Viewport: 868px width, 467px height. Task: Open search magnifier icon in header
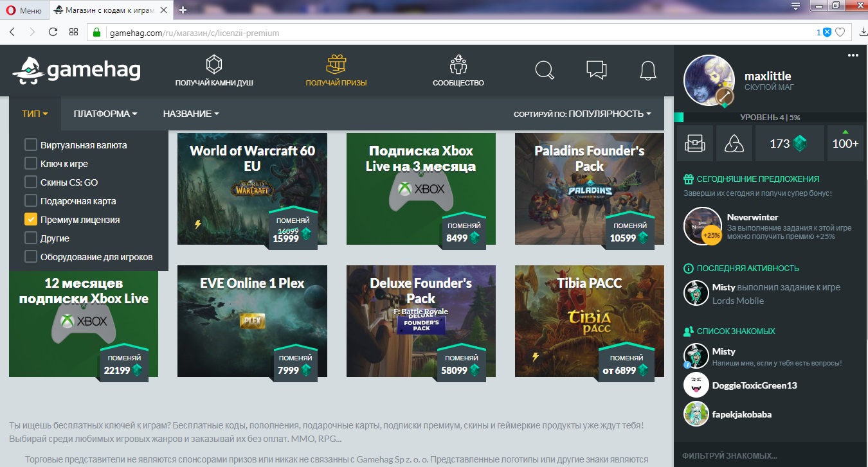pos(545,70)
